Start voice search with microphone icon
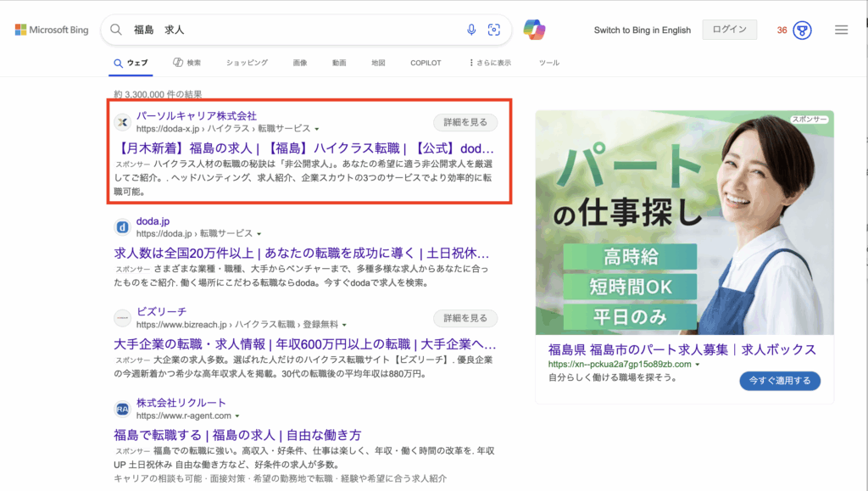The height and width of the screenshot is (491, 868). tap(471, 30)
